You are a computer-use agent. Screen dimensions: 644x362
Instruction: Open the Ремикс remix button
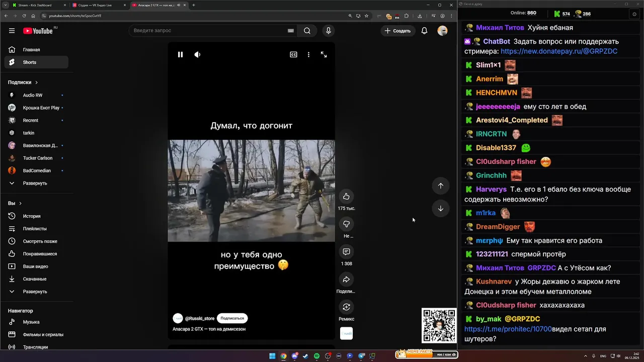346,307
